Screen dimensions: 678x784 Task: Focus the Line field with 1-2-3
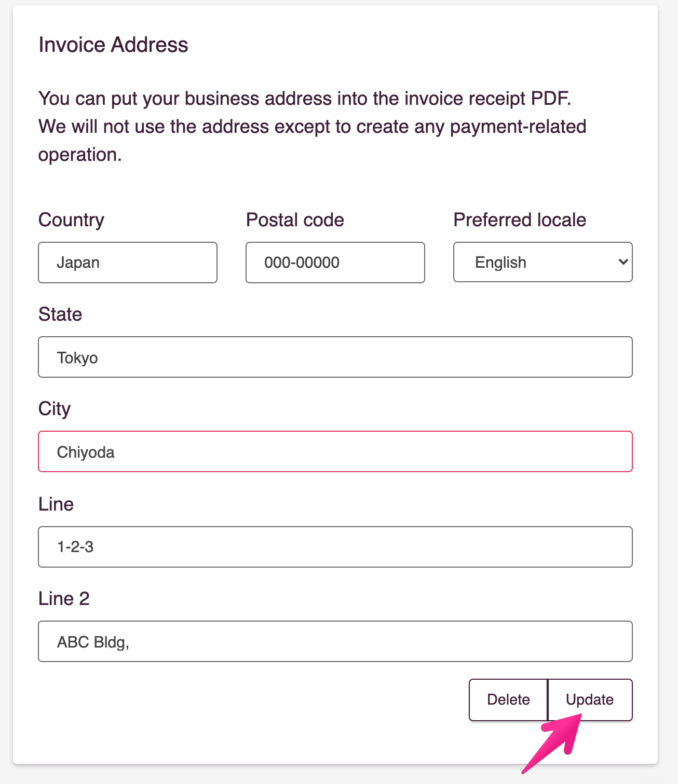[335, 547]
